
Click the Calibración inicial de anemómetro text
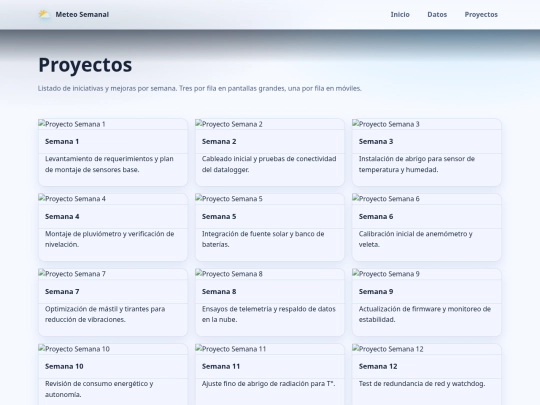416,239
